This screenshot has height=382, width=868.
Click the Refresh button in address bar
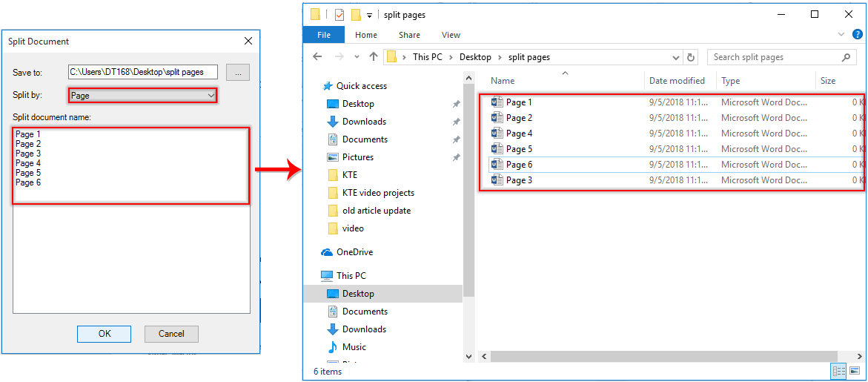point(690,57)
